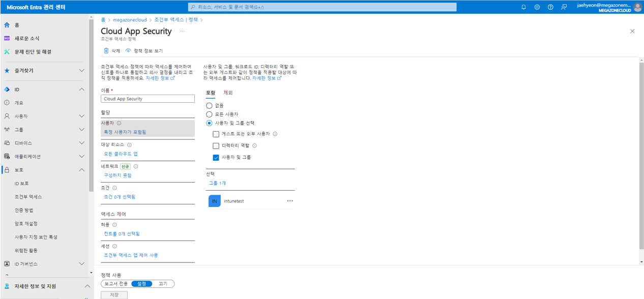Screen dimensions: 644x299
Task: Open the 특정 사용자가 포함됨 link
Action: [125, 132]
